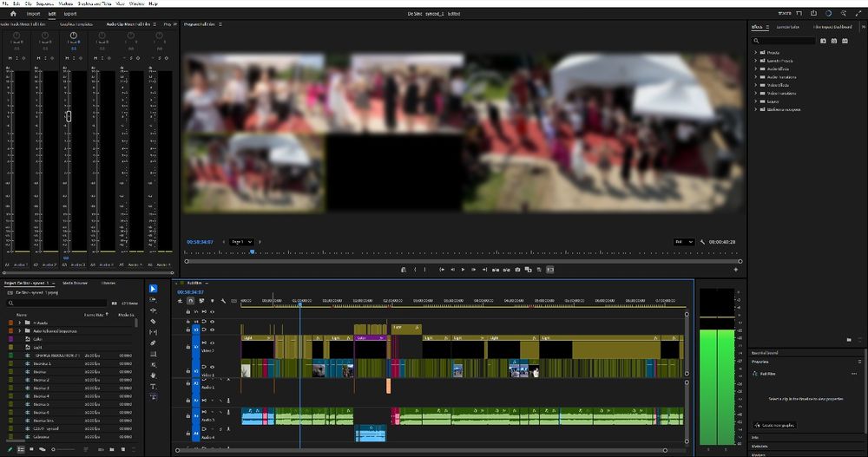This screenshot has height=457, width=868.
Task: Expand the Presets folder in Effects panel
Action: point(756,53)
